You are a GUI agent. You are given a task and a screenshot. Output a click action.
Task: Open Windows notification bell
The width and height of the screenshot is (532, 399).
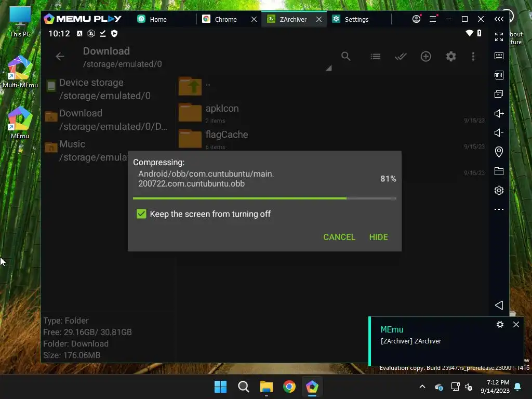(518, 387)
